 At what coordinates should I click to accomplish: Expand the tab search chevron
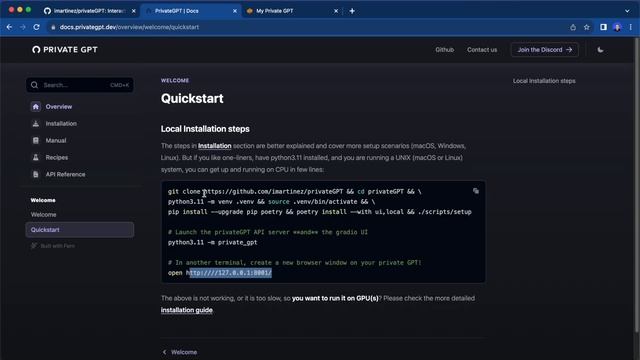click(627, 11)
